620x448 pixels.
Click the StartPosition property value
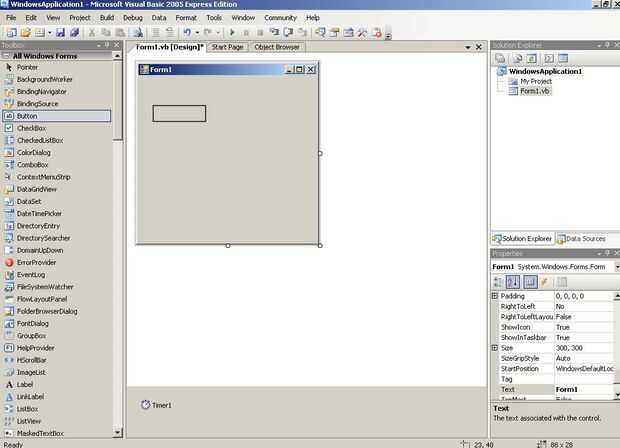point(584,369)
